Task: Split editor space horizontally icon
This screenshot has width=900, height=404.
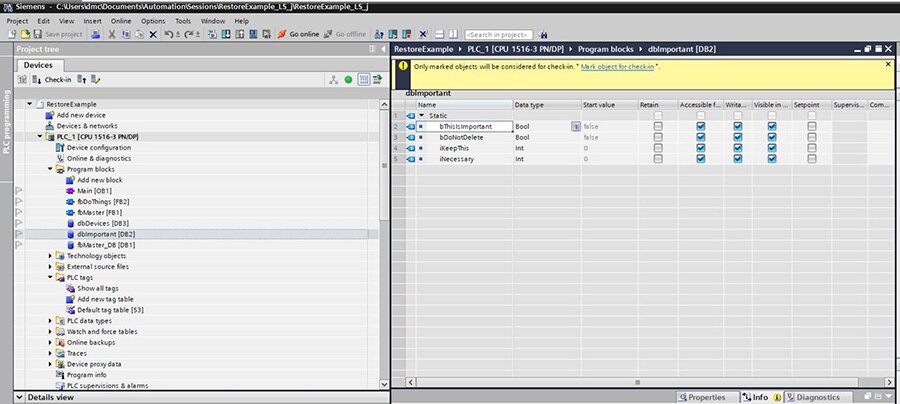Action: click(439, 34)
